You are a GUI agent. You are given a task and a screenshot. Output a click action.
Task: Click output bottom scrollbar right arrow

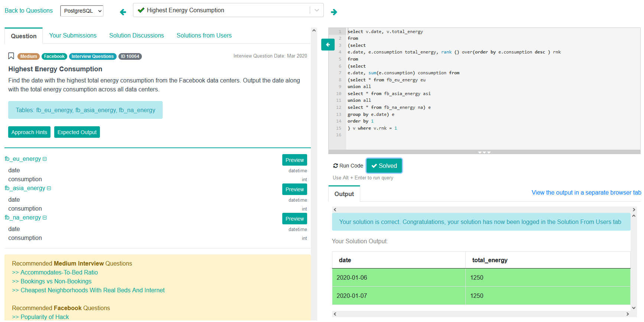[x=628, y=314]
